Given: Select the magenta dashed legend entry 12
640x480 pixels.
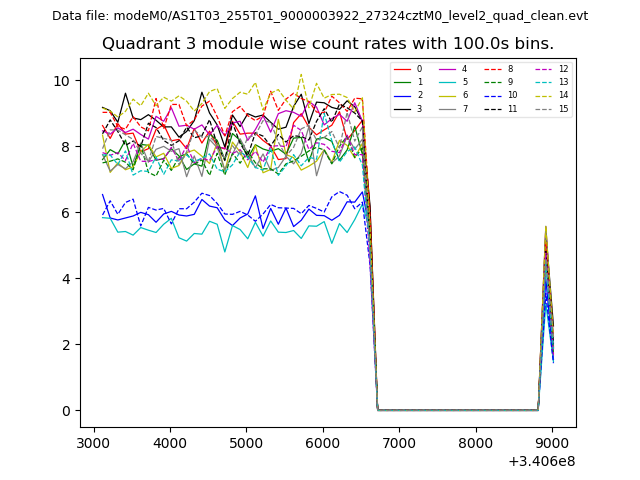Looking at the screenshot, I should 543,69.
